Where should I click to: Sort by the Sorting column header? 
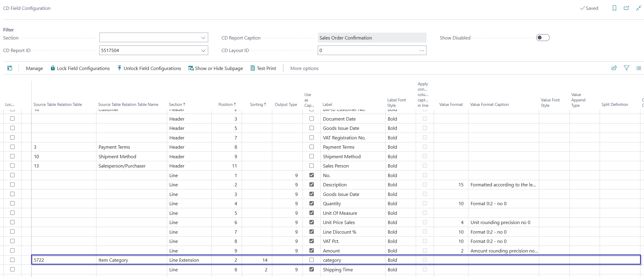258,104
